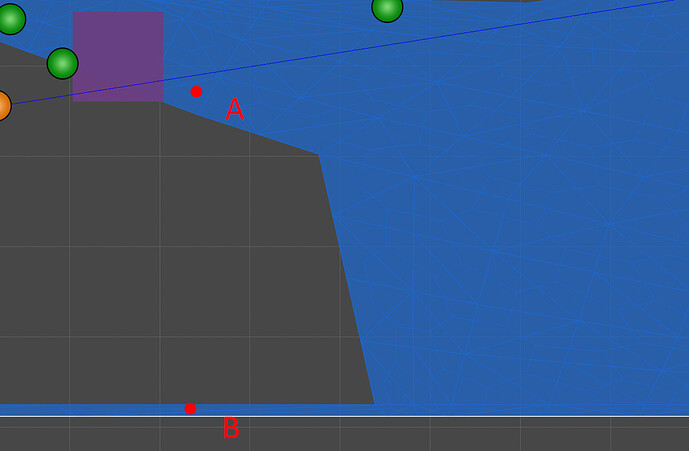
Task: Pick the green sphere at the top center
Action: coord(387,7)
